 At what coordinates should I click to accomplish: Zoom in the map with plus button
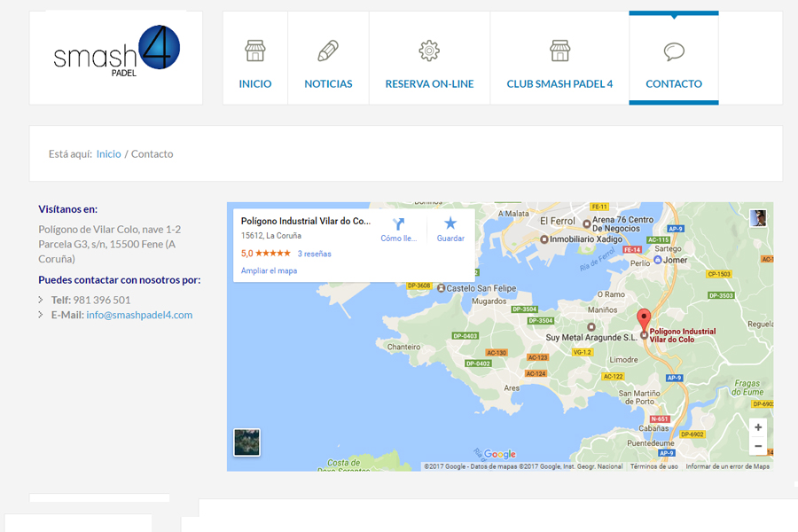pyautogui.click(x=757, y=427)
